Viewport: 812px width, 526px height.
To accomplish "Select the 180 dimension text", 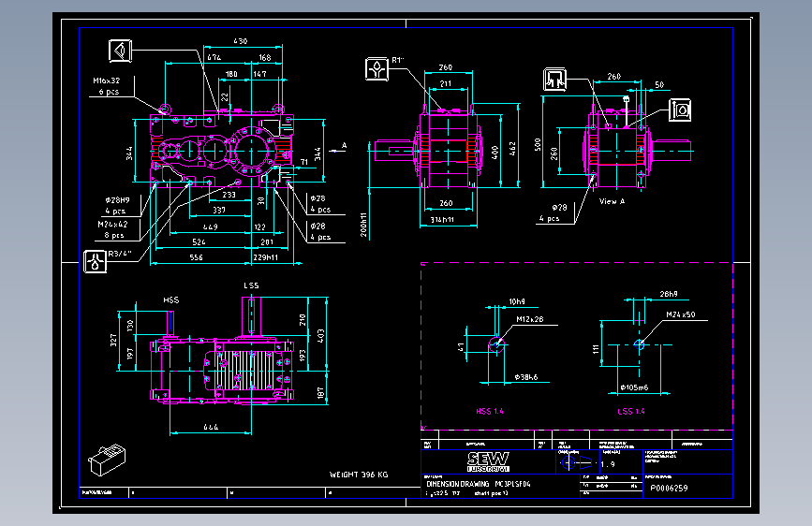I will coord(231,74).
